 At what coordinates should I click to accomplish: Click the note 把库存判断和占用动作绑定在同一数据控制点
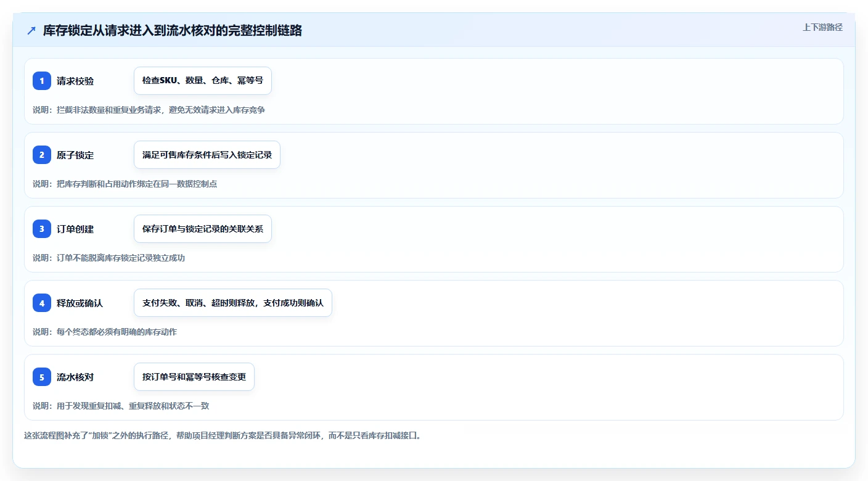125,184
